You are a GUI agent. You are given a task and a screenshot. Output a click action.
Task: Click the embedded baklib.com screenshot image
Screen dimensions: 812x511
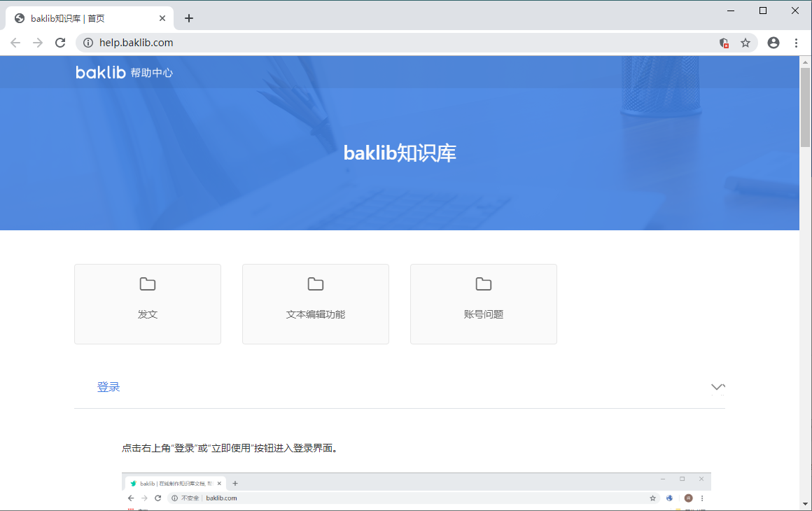coord(416,491)
